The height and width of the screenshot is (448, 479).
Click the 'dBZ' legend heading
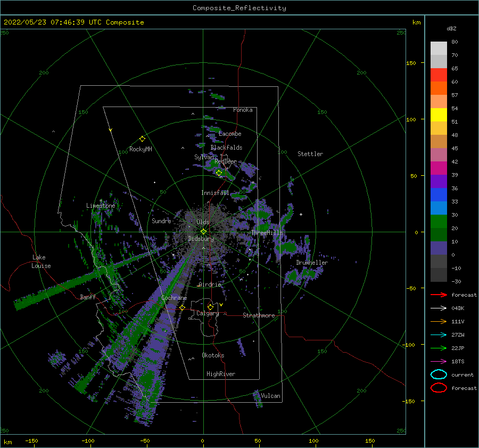451,28
